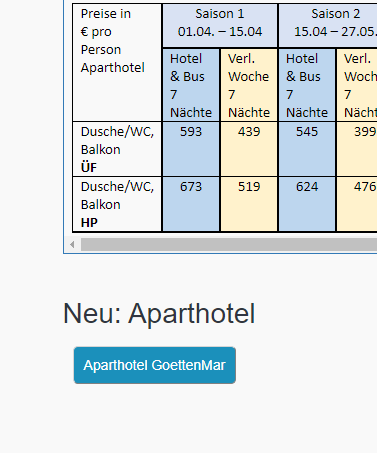Click the price 593 cell
The image size is (377, 453).
coord(191,149)
